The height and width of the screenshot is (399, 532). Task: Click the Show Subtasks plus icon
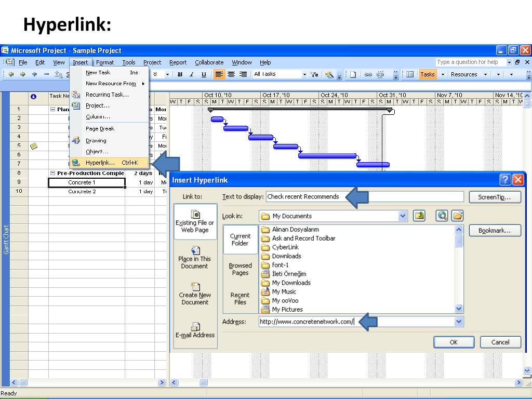pos(35,74)
